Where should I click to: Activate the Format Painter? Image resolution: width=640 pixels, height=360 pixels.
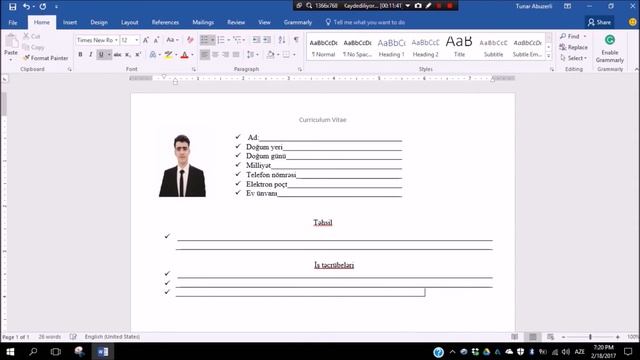(x=45, y=58)
